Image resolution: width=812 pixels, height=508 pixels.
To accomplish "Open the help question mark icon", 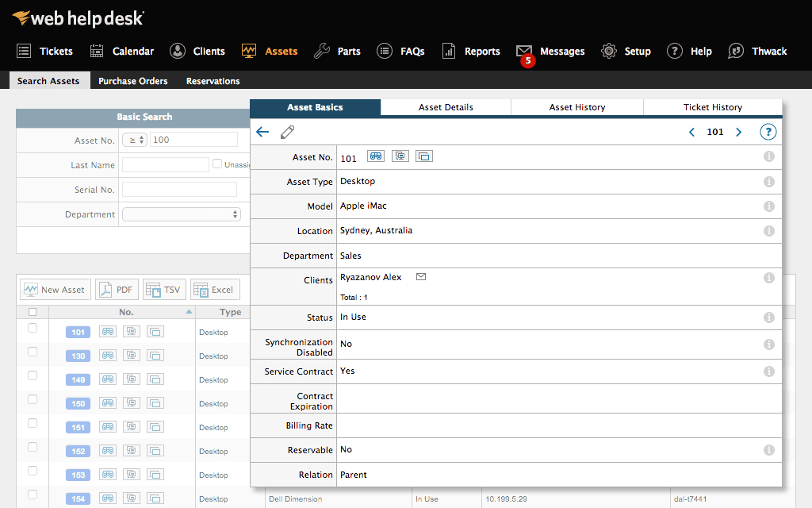I will pos(768,132).
